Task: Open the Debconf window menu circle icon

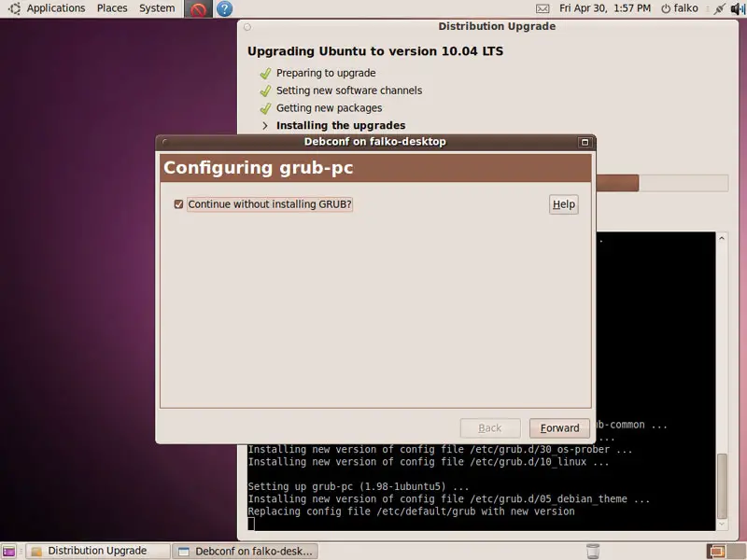Action: coord(165,142)
